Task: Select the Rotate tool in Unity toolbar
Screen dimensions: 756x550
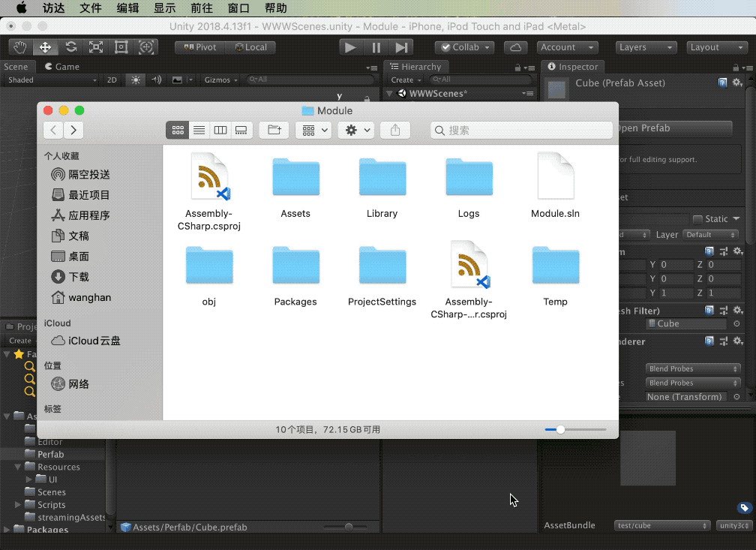Action: click(70, 47)
